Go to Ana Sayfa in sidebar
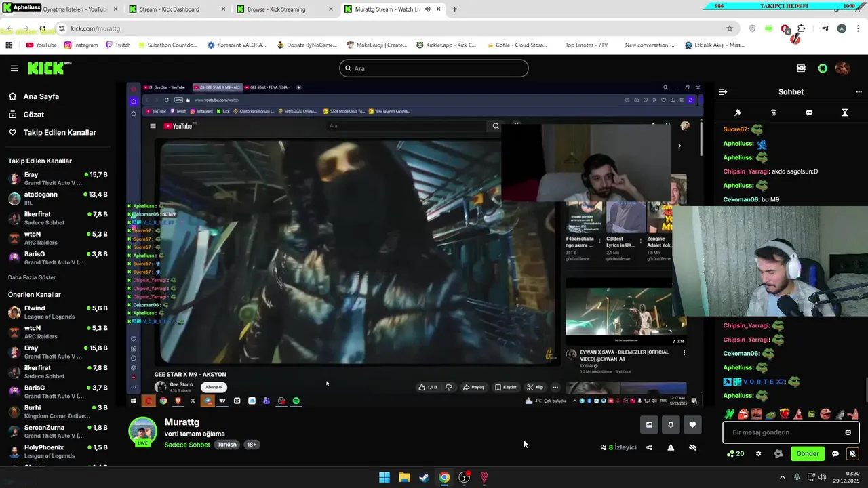This screenshot has width=868, height=488. pos(41,96)
